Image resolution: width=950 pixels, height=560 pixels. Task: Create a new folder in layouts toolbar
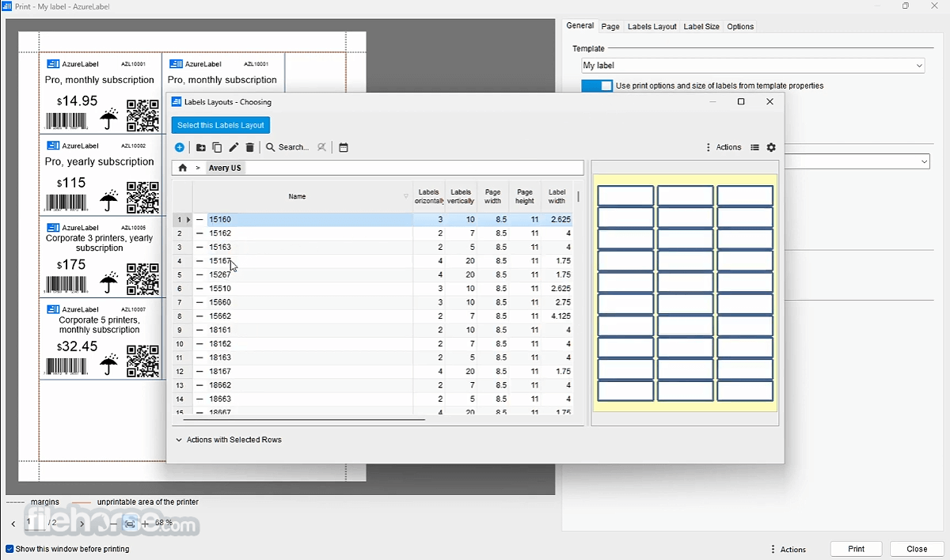201,147
